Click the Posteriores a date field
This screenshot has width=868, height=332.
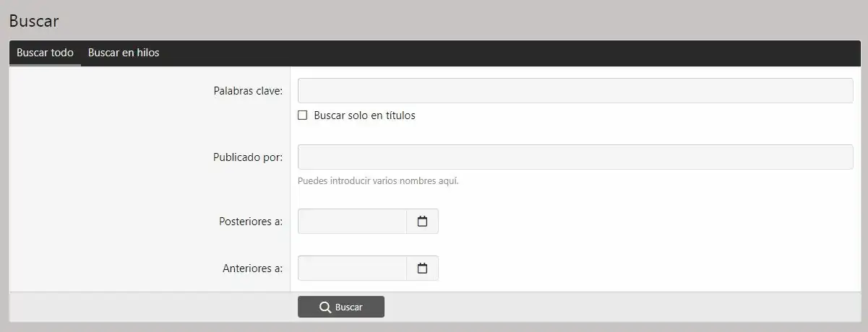(352, 222)
